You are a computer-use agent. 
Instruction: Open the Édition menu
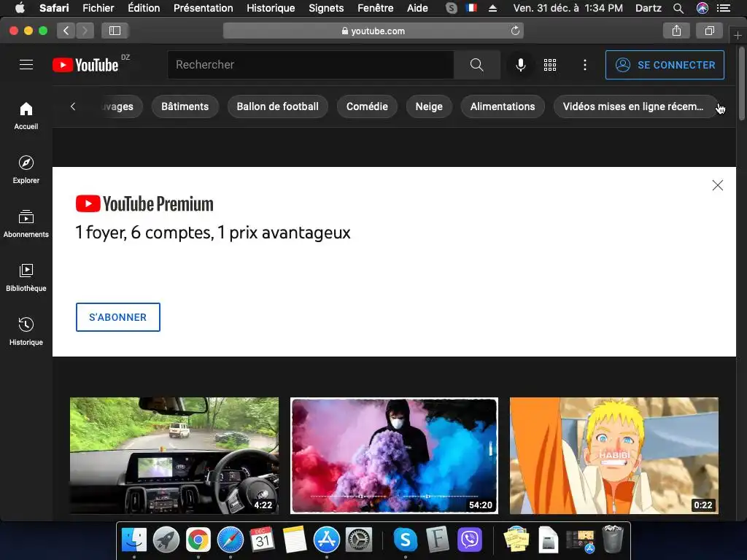144,8
